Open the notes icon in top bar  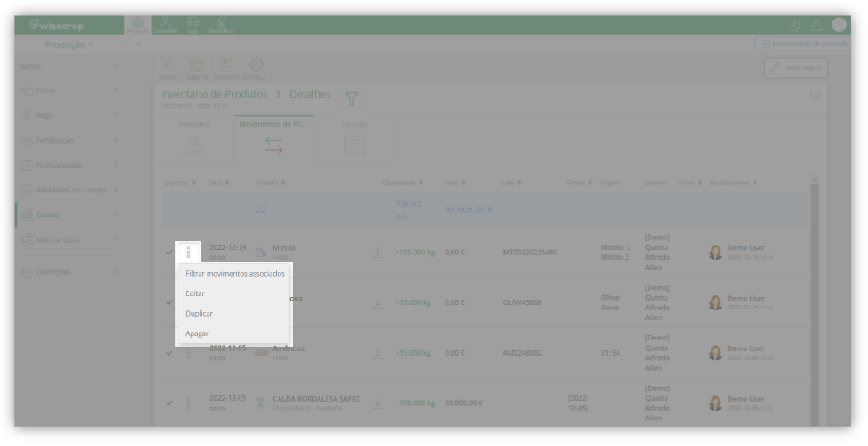point(793,25)
